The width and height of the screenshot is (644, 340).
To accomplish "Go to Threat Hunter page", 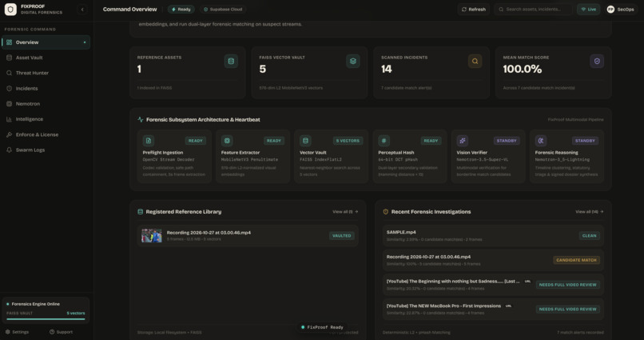I will [x=46, y=73].
